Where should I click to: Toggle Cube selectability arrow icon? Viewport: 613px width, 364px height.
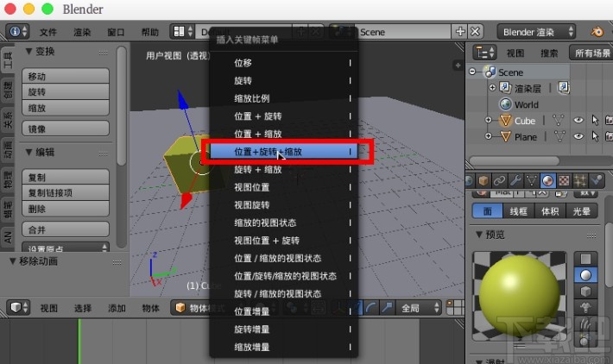pyautogui.click(x=595, y=121)
